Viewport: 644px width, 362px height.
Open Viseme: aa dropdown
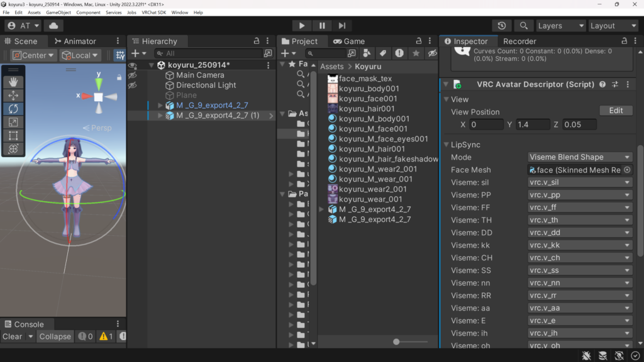point(579,308)
